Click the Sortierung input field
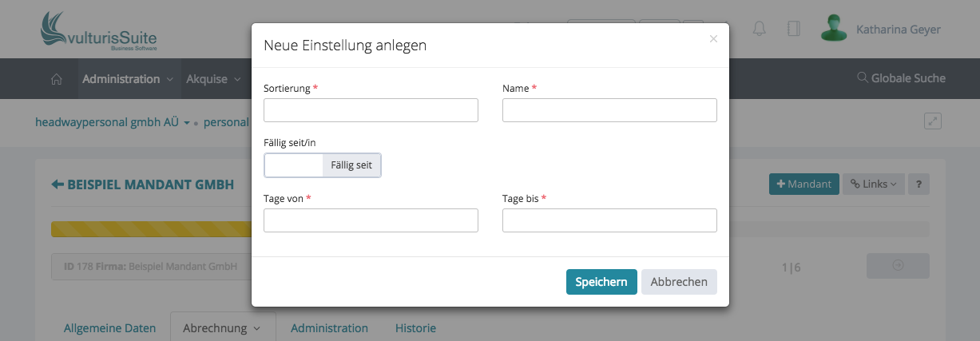 click(371, 110)
